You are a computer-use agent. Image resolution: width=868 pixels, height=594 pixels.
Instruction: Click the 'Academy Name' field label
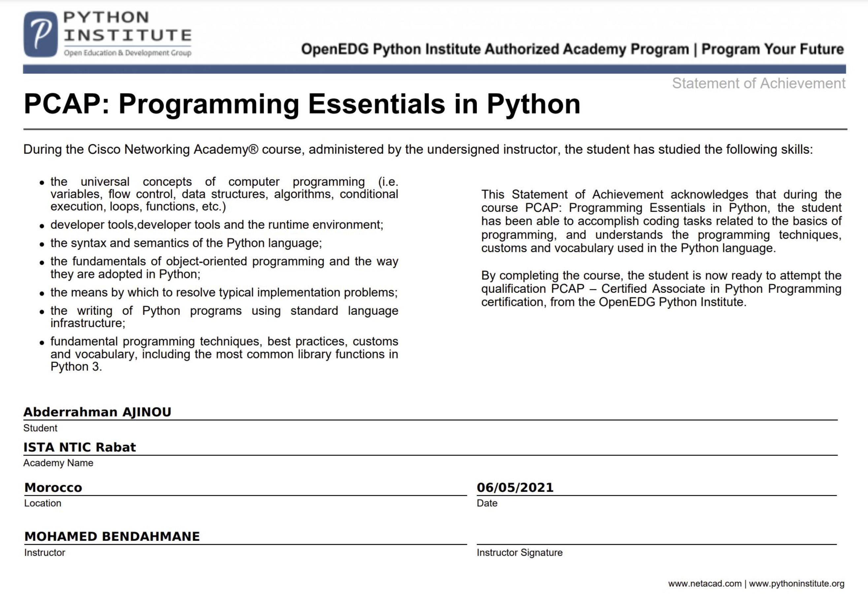coord(58,463)
